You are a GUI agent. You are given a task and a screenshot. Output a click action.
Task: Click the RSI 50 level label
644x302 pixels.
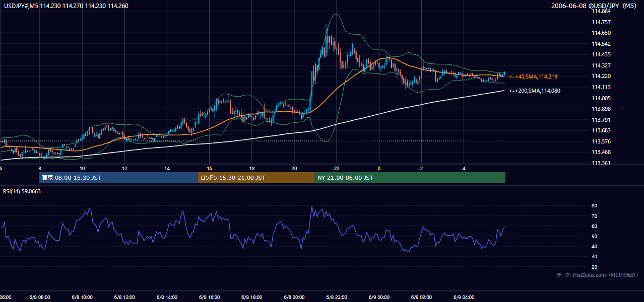click(594, 236)
